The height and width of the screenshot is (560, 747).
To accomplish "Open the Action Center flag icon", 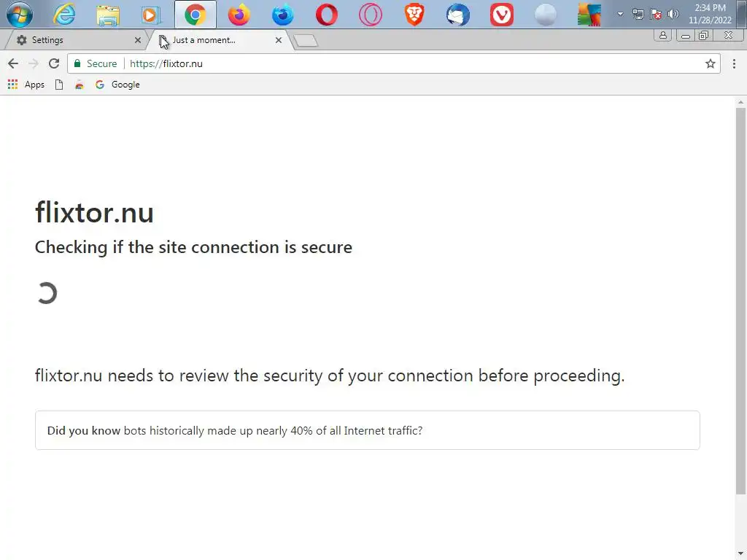I will click(x=656, y=14).
